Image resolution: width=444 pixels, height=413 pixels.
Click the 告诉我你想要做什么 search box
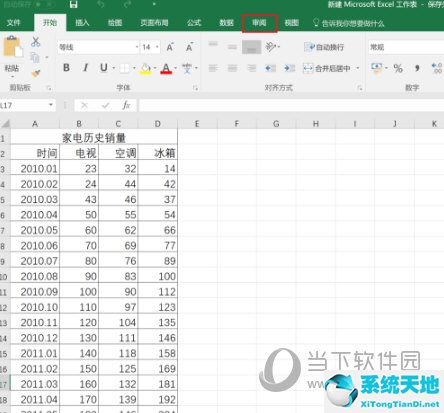pyautogui.click(x=349, y=23)
